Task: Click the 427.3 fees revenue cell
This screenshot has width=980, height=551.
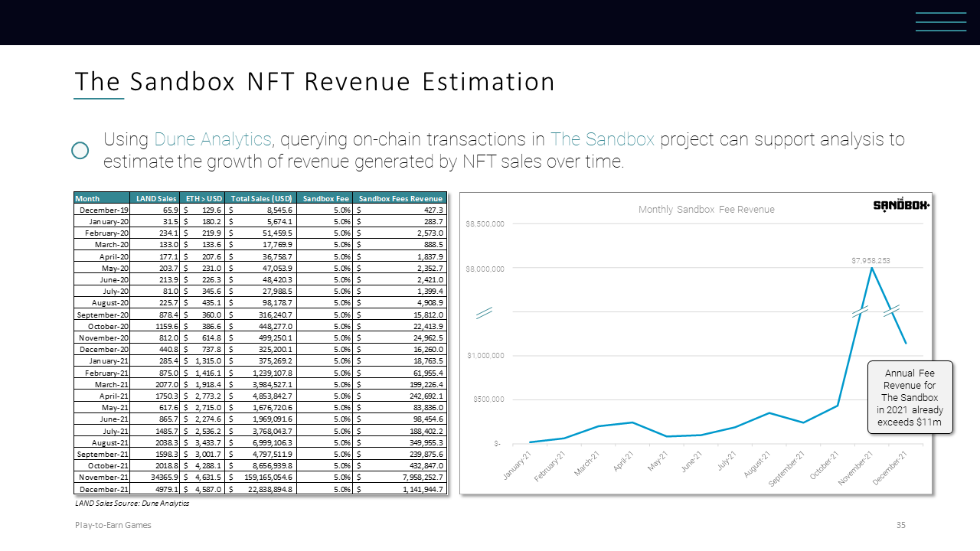Action: point(400,210)
